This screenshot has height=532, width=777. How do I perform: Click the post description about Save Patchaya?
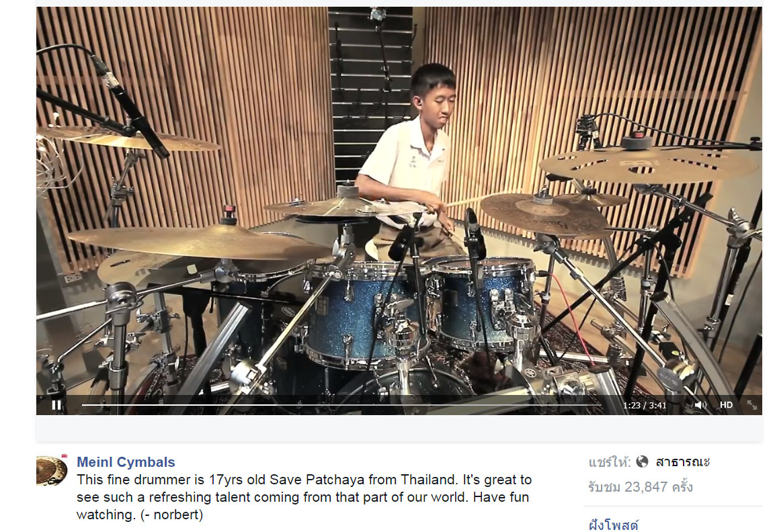pos(304,497)
